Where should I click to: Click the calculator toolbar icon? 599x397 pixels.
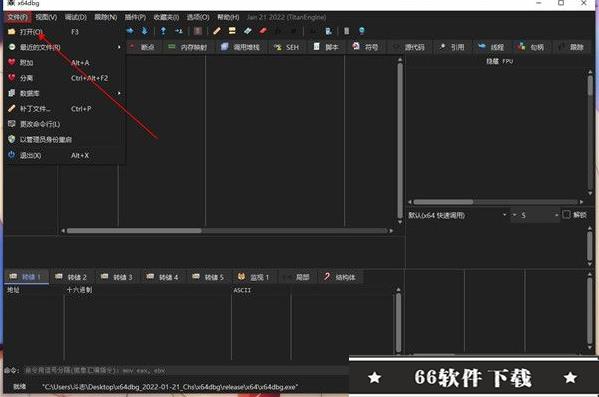(346, 31)
